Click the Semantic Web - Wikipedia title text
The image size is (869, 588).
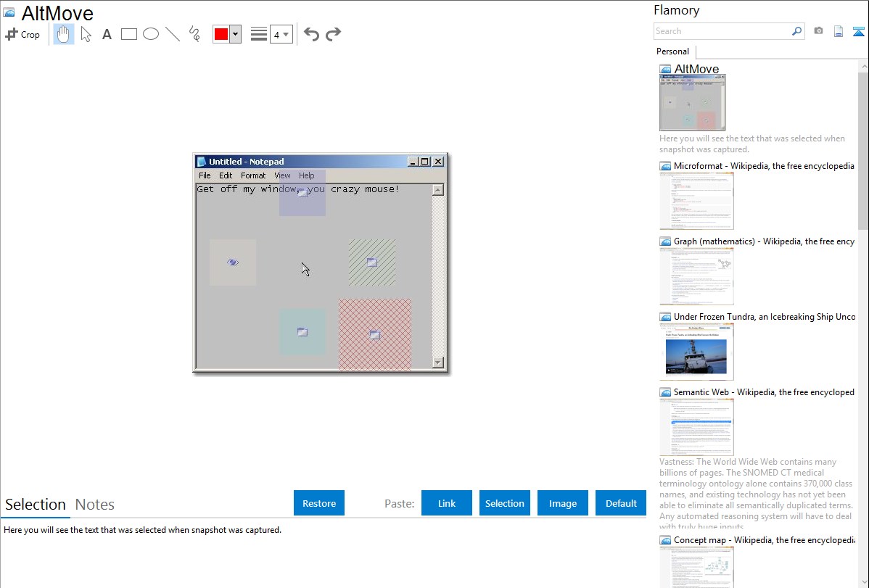764,392
